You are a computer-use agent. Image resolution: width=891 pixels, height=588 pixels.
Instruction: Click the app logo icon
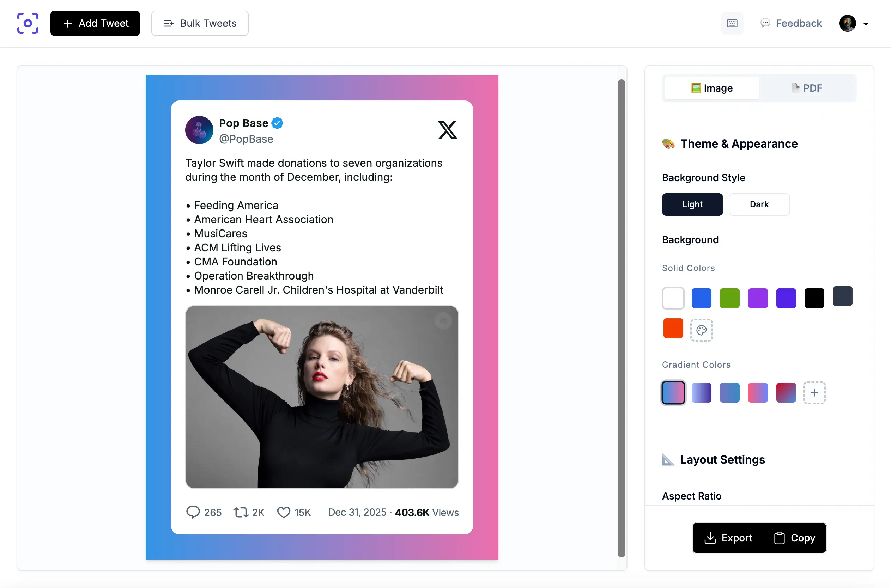tap(28, 23)
